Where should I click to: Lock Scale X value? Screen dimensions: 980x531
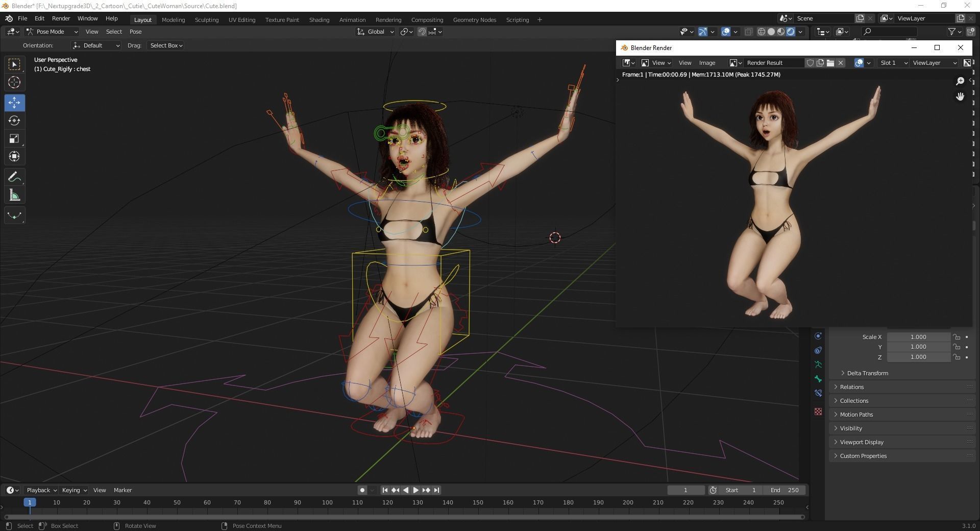pos(957,337)
